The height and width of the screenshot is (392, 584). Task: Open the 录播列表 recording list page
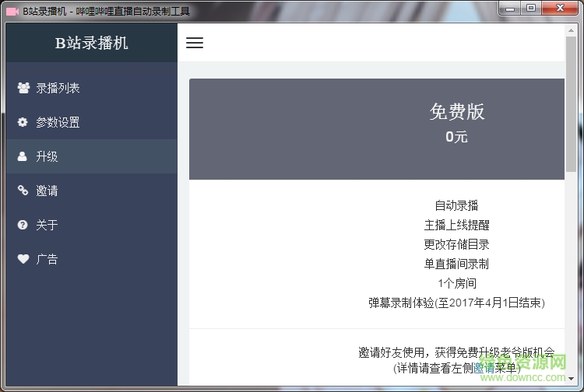[x=58, y=88]
